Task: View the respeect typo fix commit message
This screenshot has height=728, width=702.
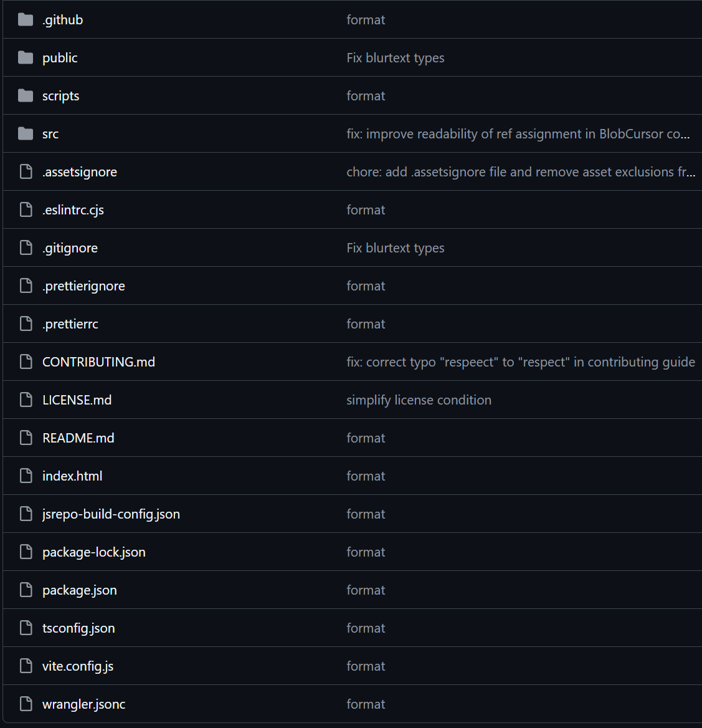Action: point(520,362)
